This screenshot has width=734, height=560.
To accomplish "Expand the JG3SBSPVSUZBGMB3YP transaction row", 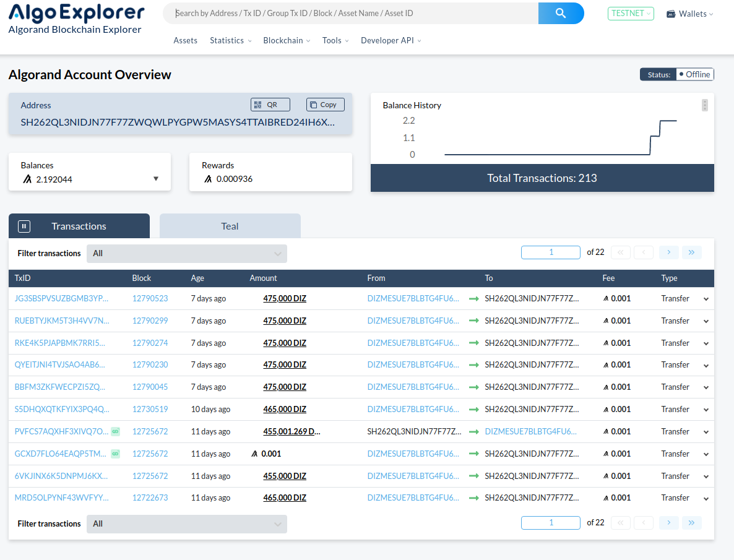I will click(x=706, y=299).
